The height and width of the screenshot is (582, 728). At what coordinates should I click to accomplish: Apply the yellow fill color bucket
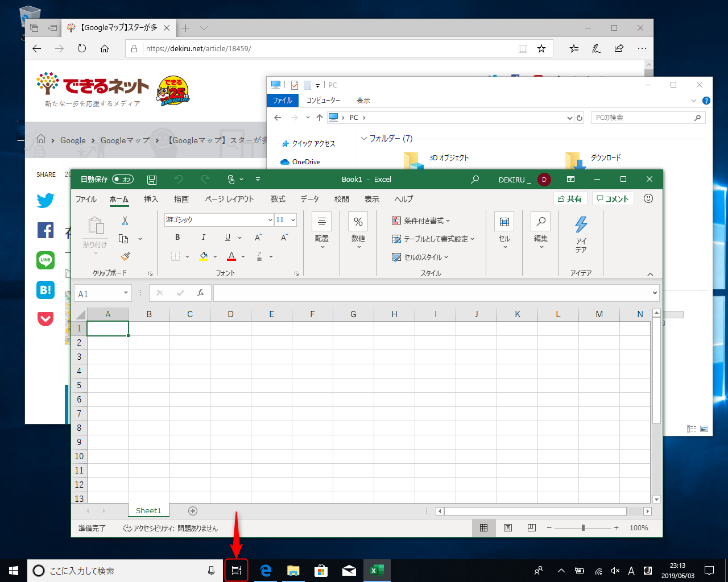(x=204, y=256)
